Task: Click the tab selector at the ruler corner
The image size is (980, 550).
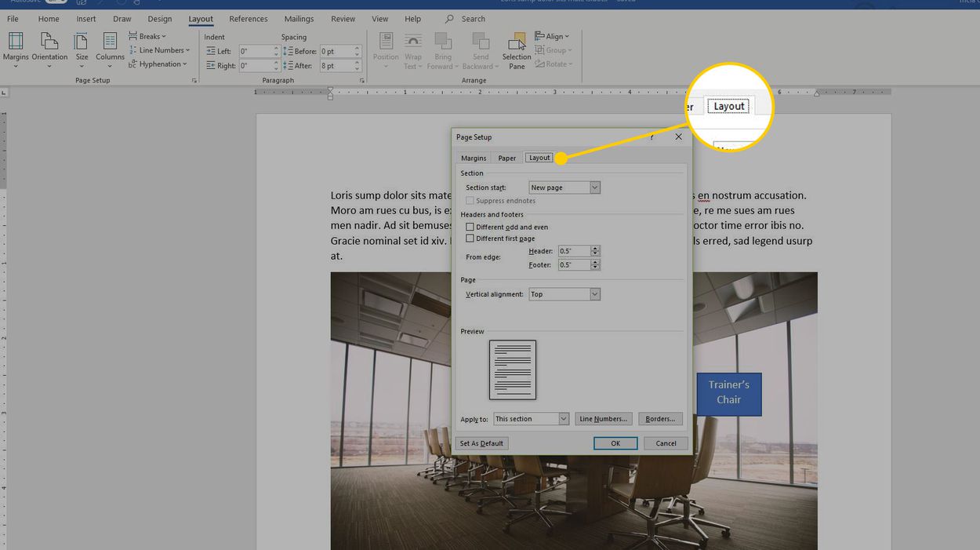Action: point(4,93)
